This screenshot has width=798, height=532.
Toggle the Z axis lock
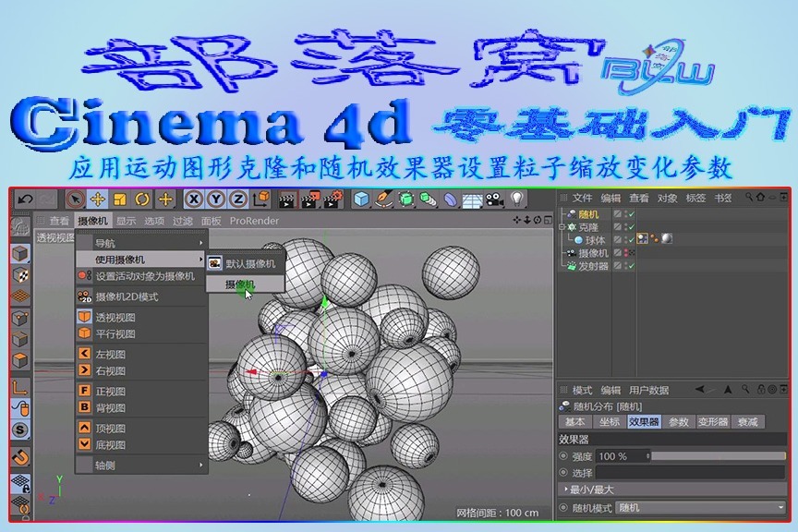point(237,199)
